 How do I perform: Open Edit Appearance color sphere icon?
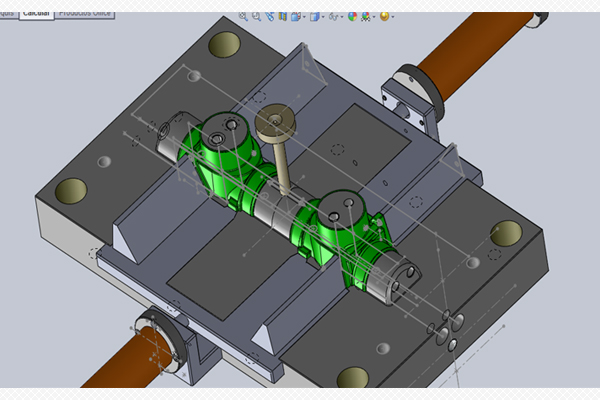point(353,17)
